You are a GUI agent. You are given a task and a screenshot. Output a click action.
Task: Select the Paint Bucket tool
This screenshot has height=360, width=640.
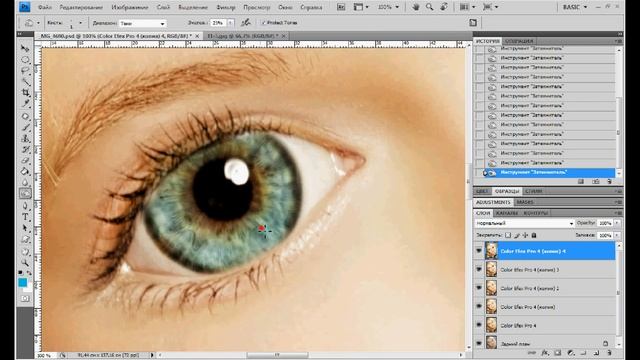coord(25,171)
